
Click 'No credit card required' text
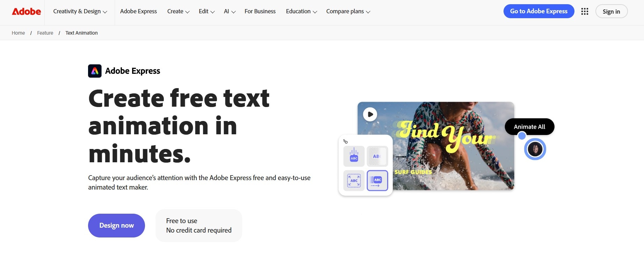(x=199, y=230)
